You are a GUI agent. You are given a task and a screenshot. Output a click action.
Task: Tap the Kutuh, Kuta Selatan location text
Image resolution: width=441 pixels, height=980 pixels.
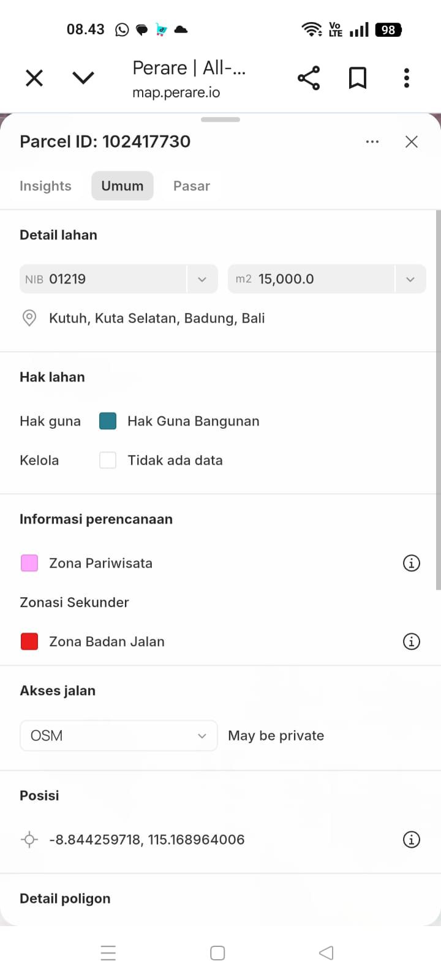(x=157, y=318)
